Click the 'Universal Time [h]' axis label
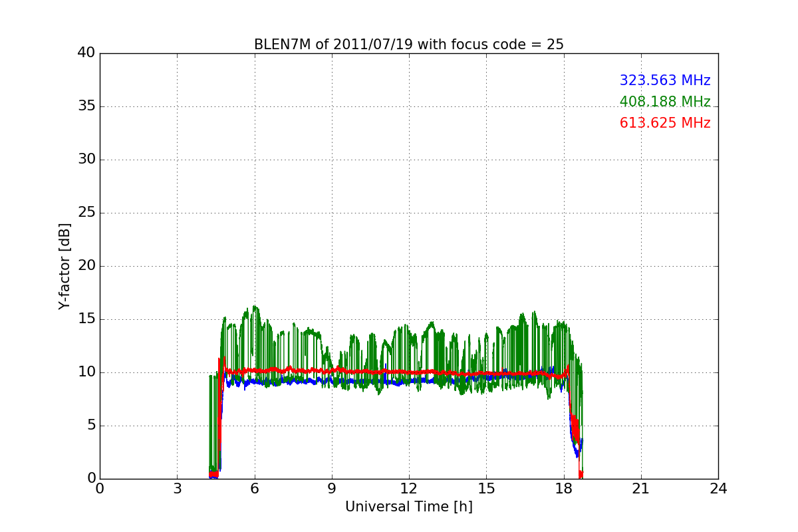This screenshot has width=798, height=532. coord(409,507)
